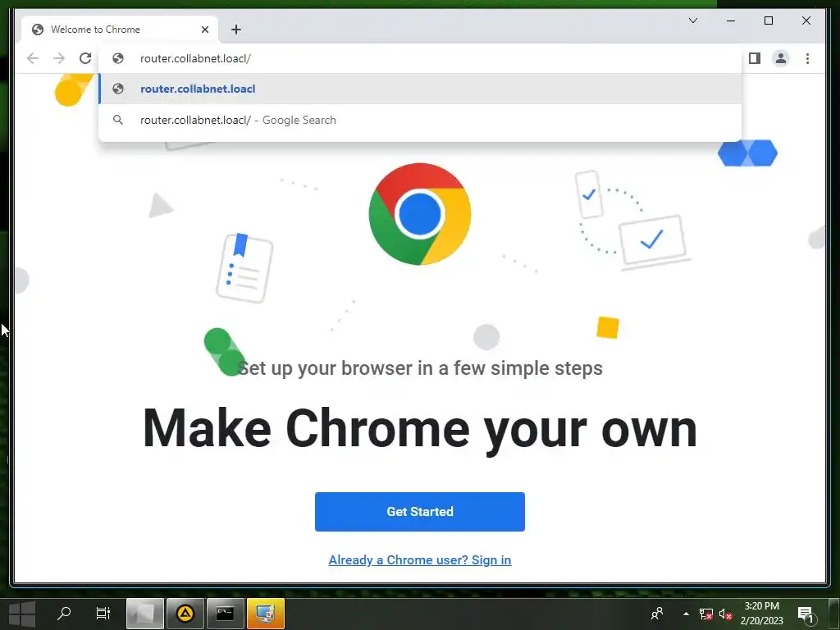Open the profile avatar button
The width and height of the screenshot is (840, 630).
tap(781, 58)
